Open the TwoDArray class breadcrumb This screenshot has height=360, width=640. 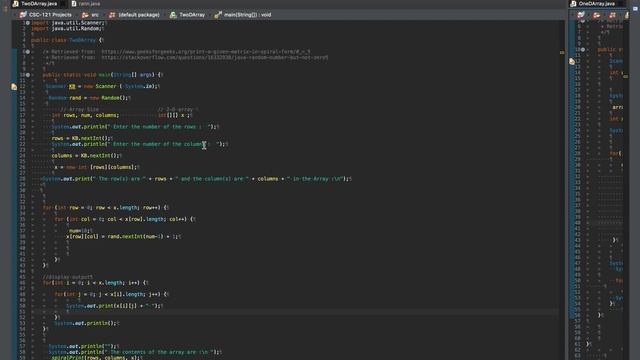coord(192,15)
